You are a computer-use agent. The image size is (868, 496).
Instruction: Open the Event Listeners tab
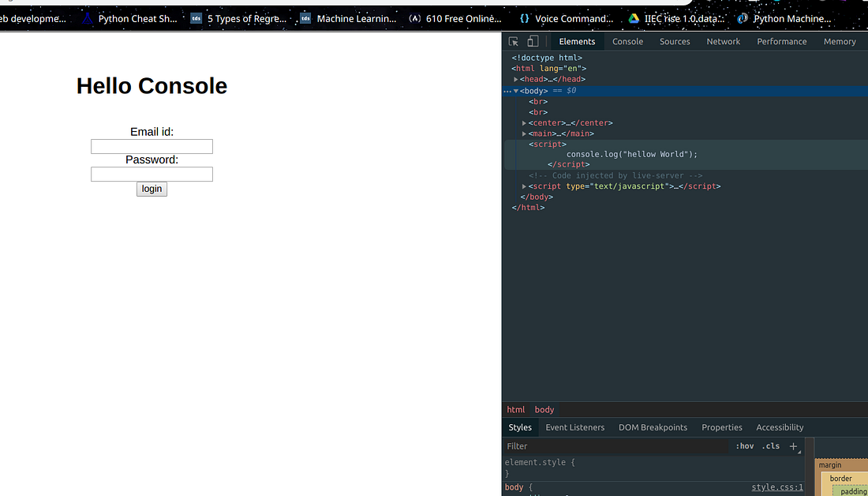574,426
